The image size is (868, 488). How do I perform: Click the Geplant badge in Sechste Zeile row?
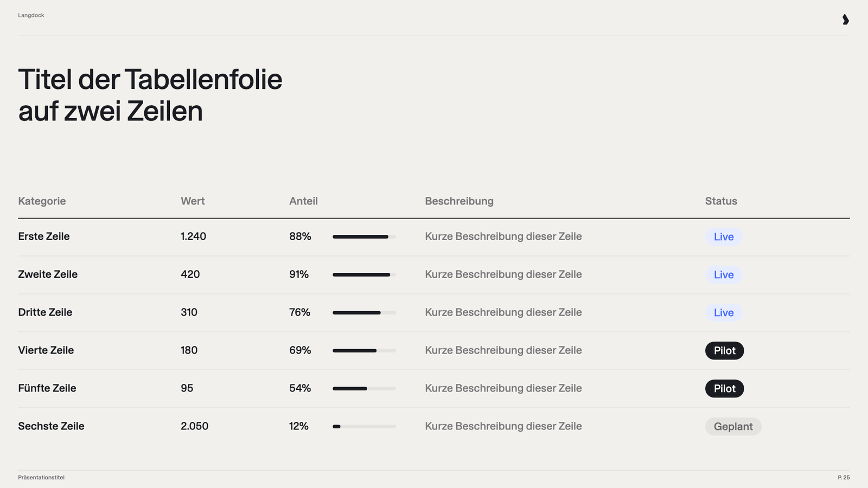point(733,427)
